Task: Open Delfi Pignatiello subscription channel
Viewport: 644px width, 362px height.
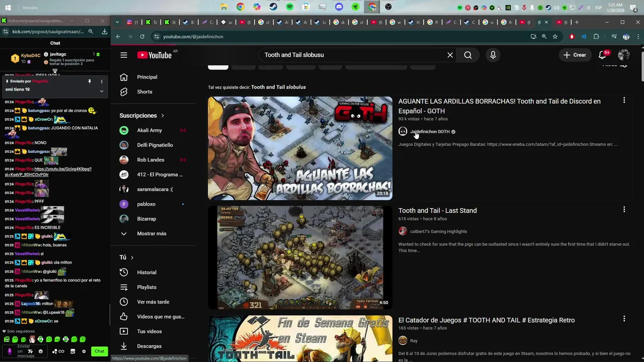Action: [155, 145]
